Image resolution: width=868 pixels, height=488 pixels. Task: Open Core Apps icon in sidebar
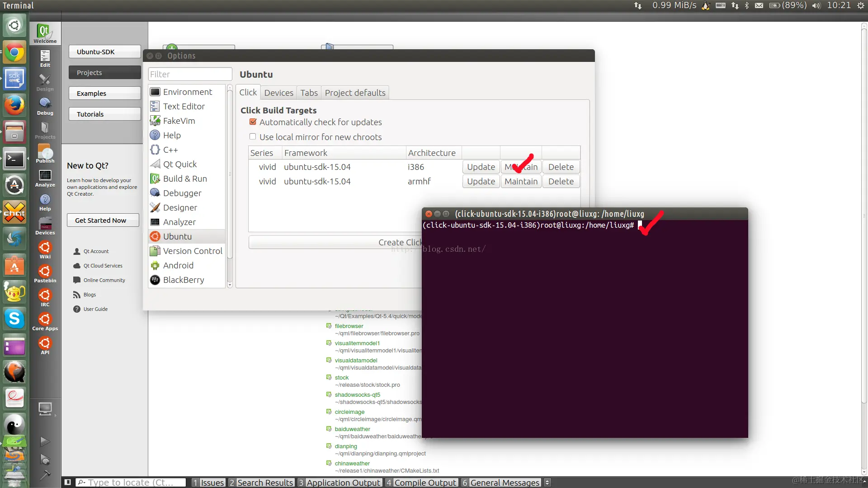point(45,321)
